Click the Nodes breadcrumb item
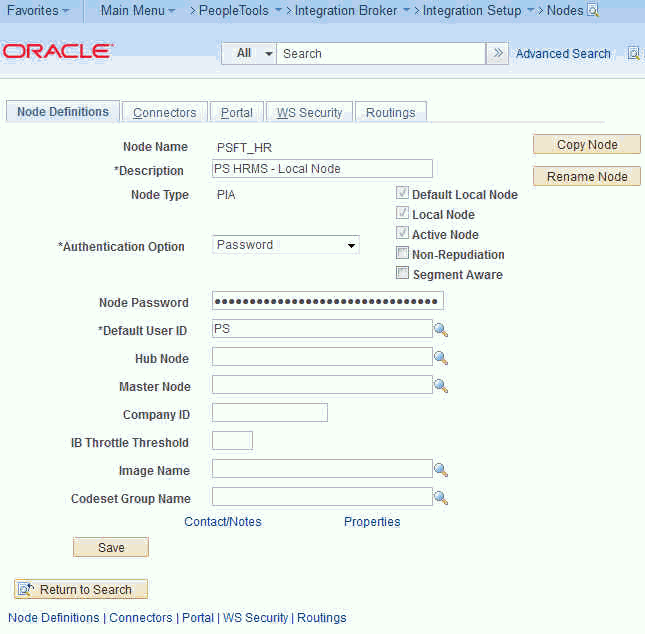 tap(565, 10)
